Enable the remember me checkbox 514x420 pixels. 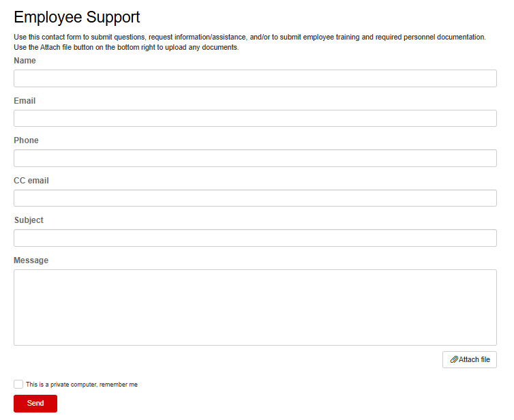pos(18,385)
